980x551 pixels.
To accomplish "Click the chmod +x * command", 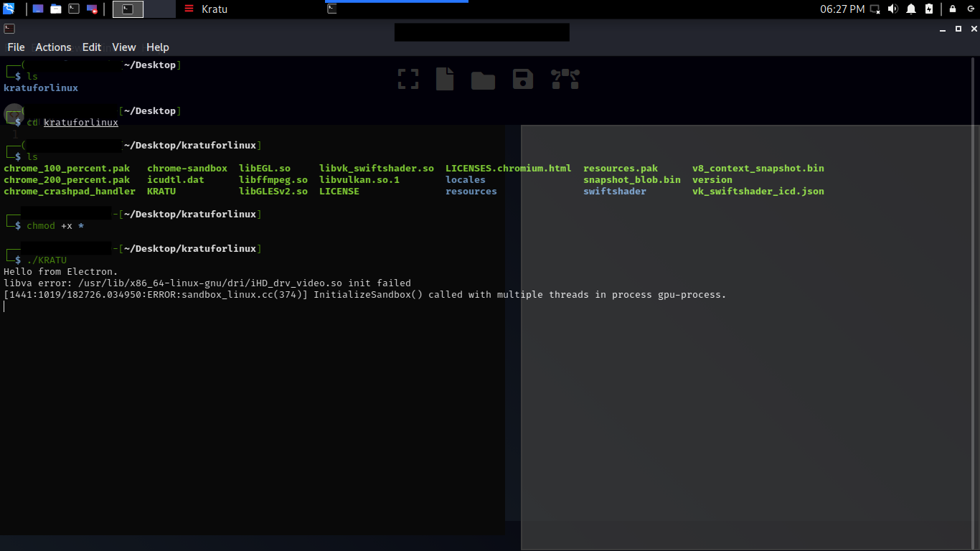I will 55,226.
